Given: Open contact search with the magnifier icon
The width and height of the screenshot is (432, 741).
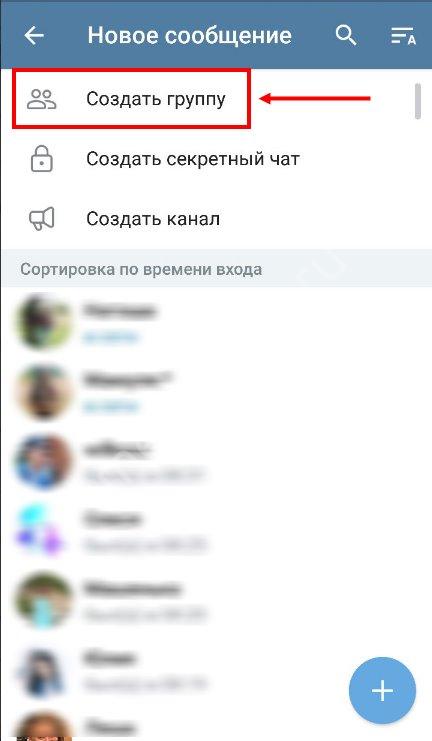Looking at the screenshot, I should coord(346,35).
